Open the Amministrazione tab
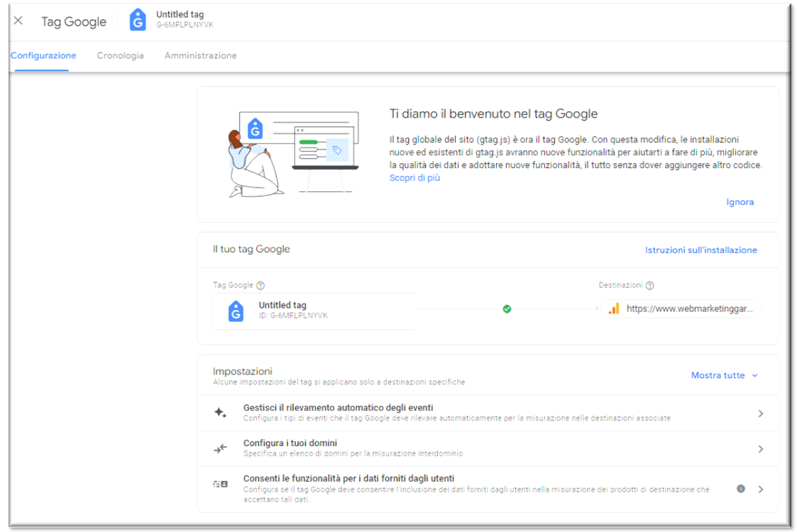This screenshot has height=532, width=797. point(200,55)
